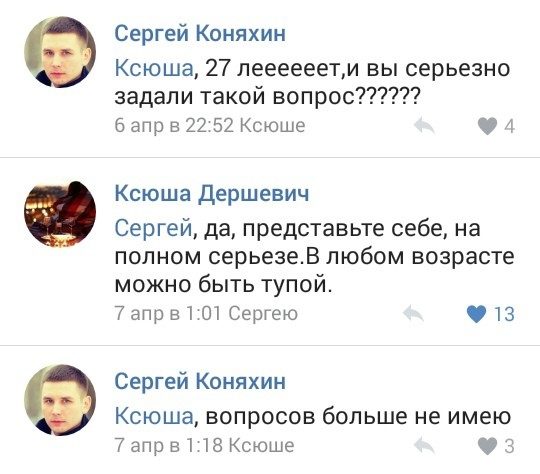Screen dimensions: 540x474
Task: Reply to Ksyusha's 7 апр 1:01 comment
Action: [413, 313]
